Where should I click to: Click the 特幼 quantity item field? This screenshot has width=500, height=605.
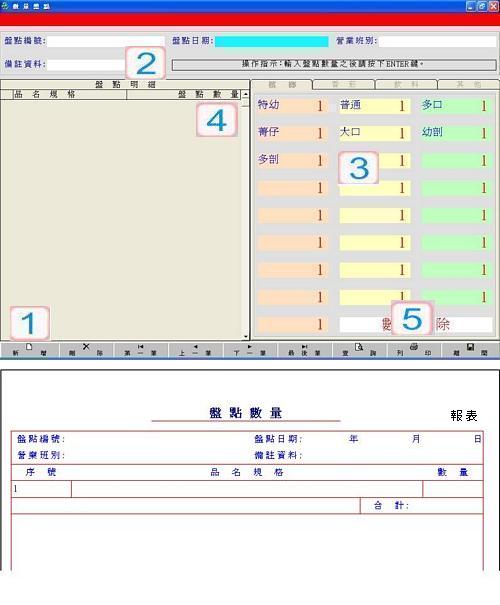[x=292, y=105]
